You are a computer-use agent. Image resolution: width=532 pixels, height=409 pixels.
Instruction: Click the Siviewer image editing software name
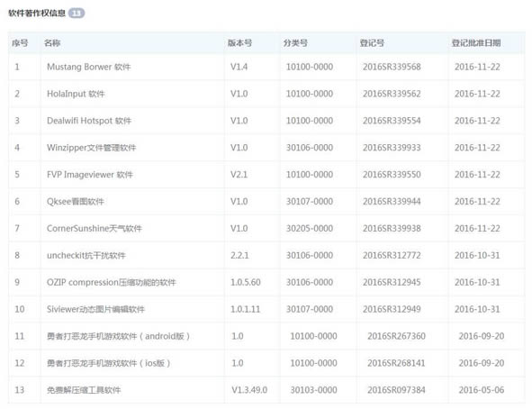(95, 309)
